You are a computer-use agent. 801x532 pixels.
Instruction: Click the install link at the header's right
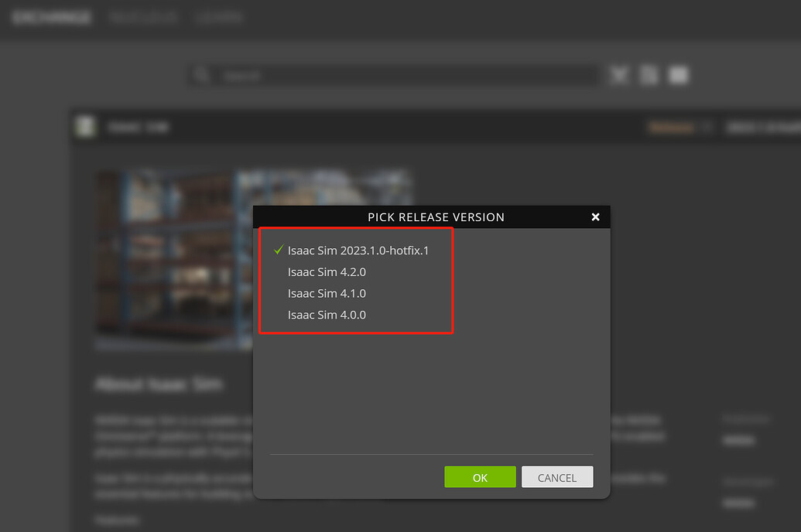762,126
